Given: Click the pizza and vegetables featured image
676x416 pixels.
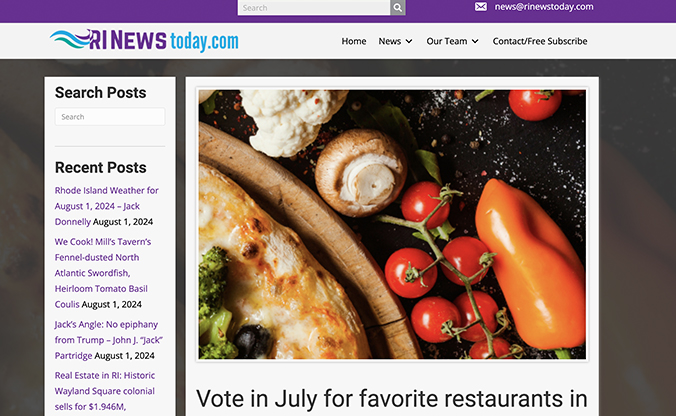Looking at the screenshot, I should click(x=392, y=224).
